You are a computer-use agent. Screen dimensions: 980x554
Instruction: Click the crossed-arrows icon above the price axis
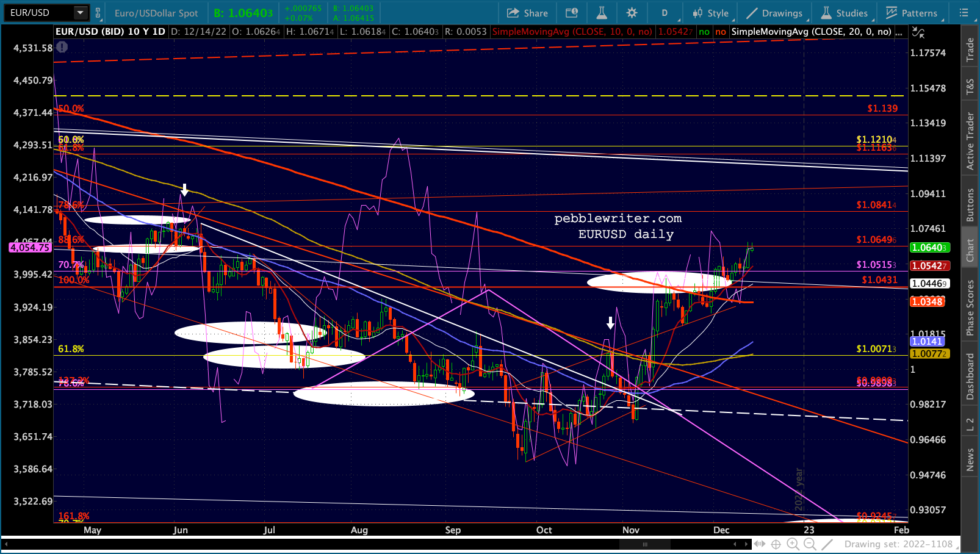[918, 32]
